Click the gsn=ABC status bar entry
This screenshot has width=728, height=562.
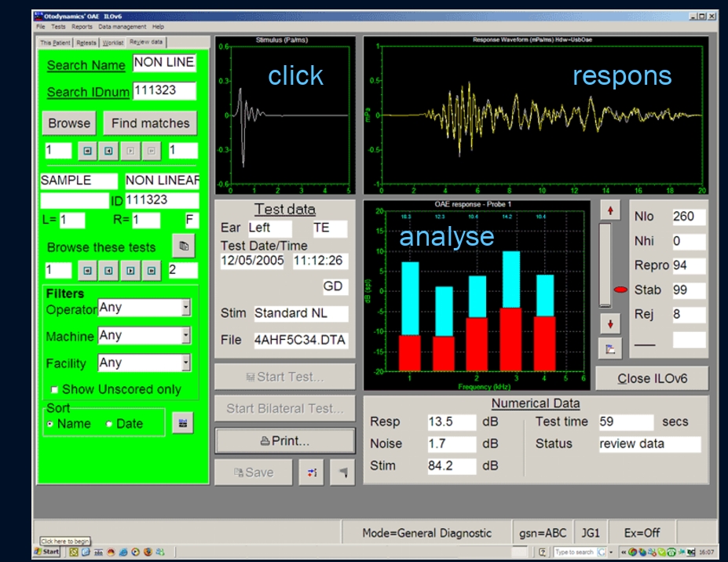(543, 533)
